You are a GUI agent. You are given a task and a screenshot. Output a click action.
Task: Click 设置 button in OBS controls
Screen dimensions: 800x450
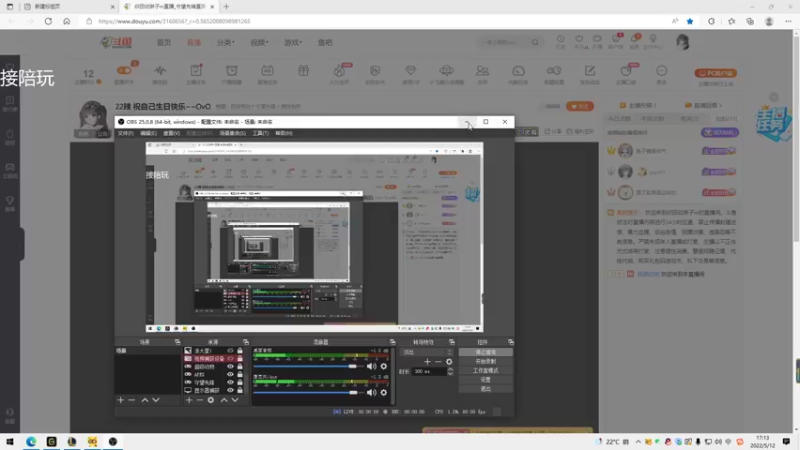pos(485,380)
